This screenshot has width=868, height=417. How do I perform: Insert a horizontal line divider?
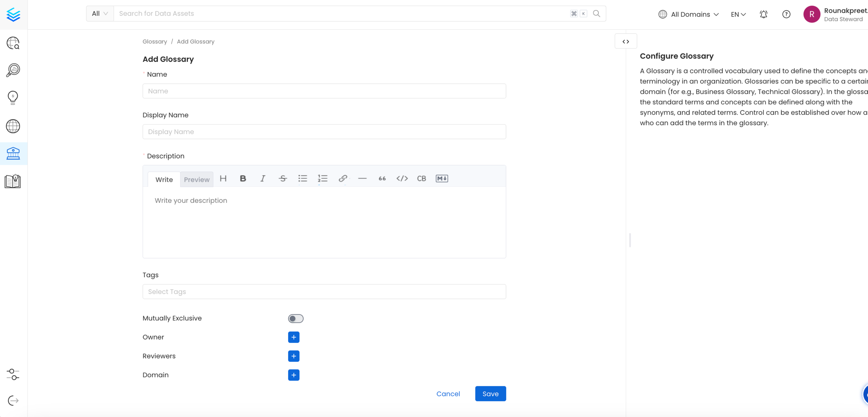tap(362, 178)
